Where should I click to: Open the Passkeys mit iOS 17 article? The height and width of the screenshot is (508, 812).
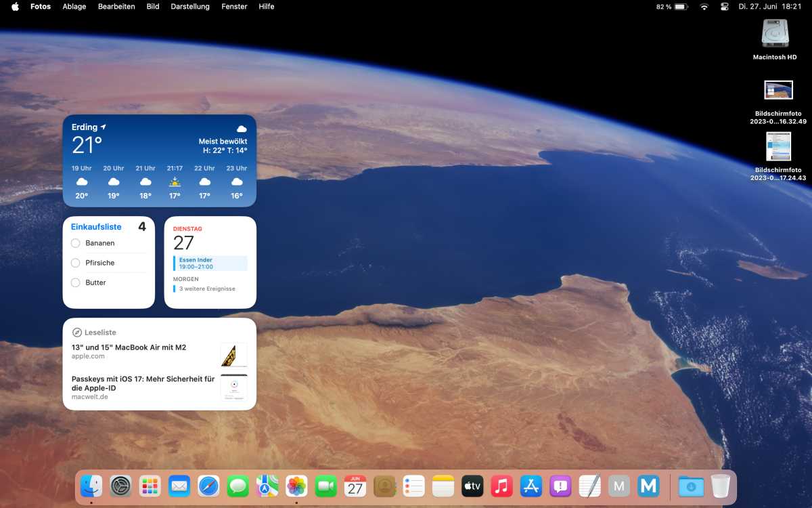coord(143,383)
